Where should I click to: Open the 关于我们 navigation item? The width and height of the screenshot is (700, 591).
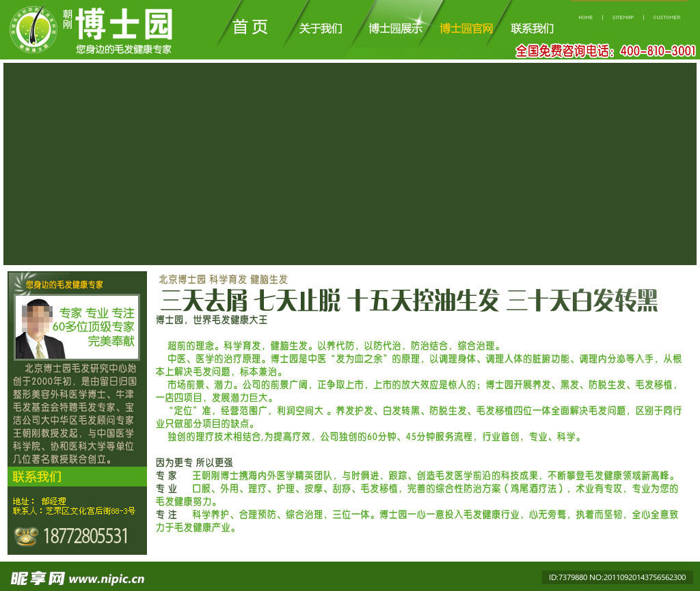pyautogui.click(x=321, y=29)
